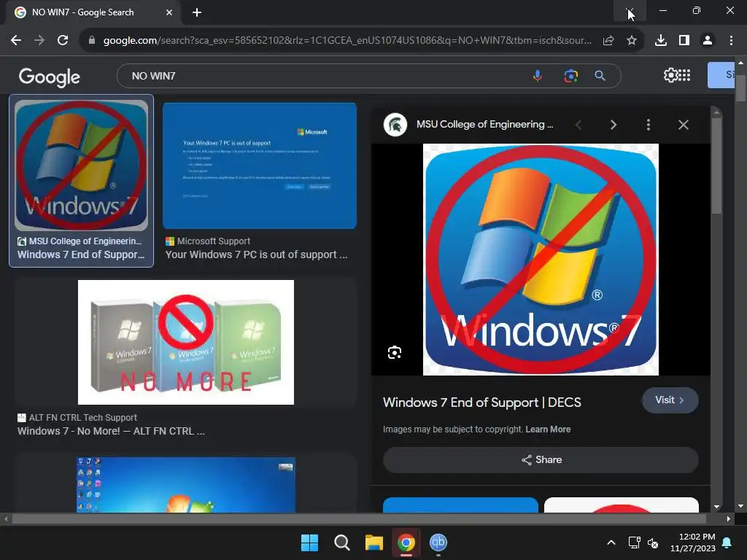Close the NO WIN7 Google Search tab
The image size is (747, 560).
click(x=169, y=12)
